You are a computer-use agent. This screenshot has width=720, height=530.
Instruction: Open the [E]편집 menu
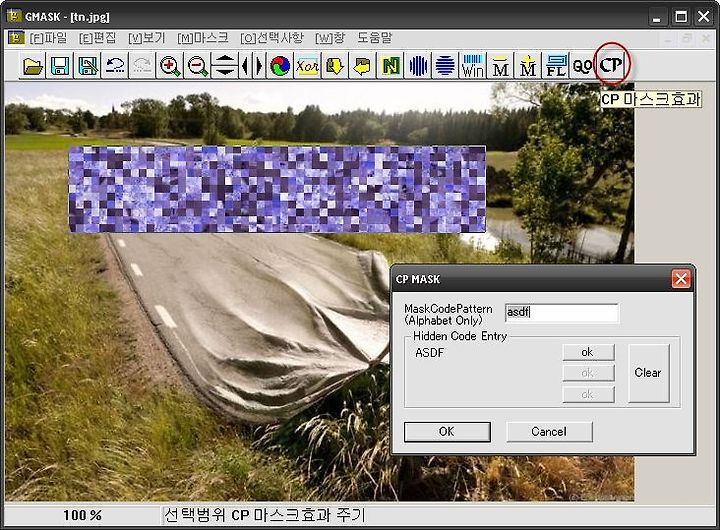pos(97,38)
